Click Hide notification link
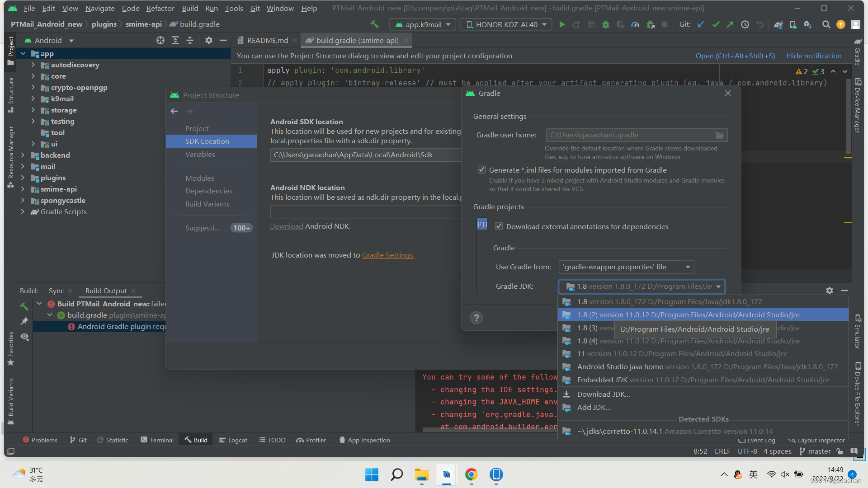This screenshot has height=488, width=868. point(814,56)
